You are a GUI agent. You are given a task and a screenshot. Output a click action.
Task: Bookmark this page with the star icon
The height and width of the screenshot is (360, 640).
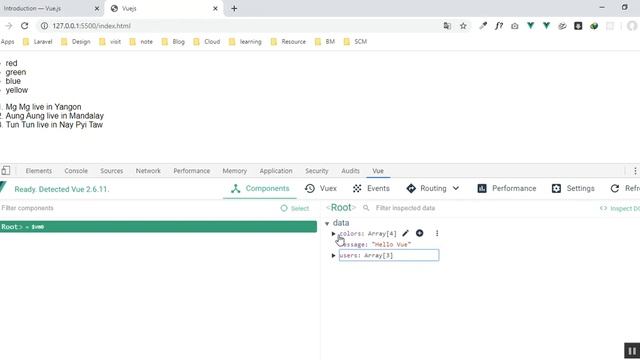point(463,26)
